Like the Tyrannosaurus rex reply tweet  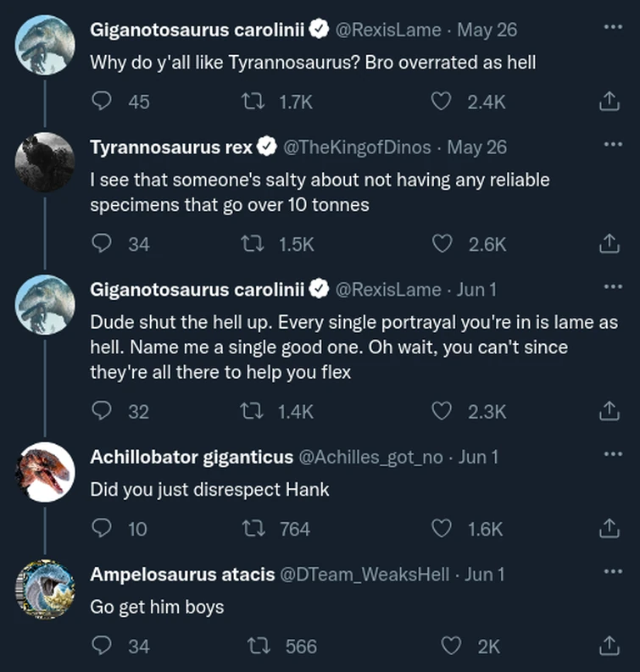point(442,244)
